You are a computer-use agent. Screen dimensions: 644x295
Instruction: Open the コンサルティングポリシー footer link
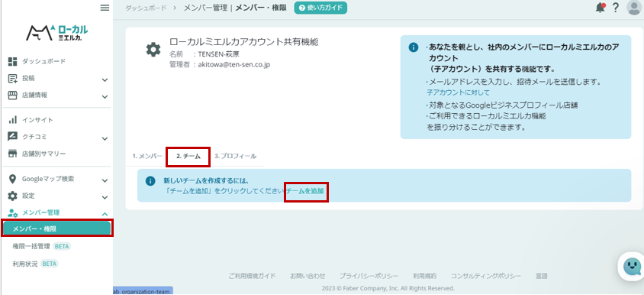[x=486, y=276]
